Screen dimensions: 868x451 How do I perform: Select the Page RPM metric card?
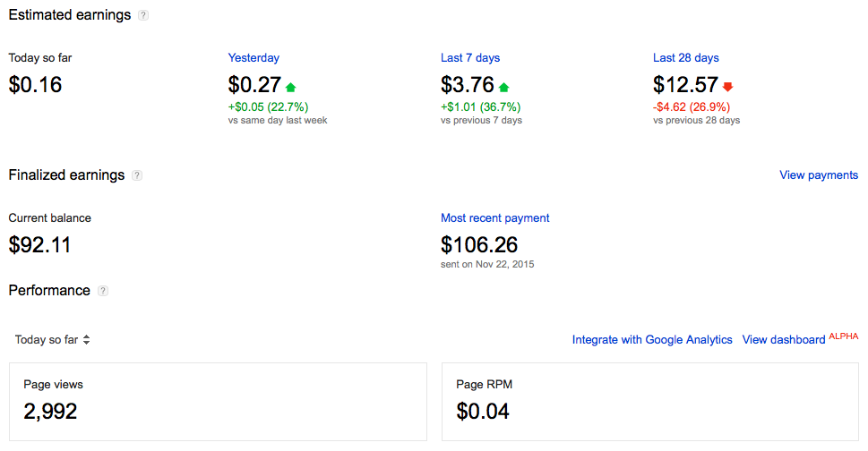[x=650, y=402]
